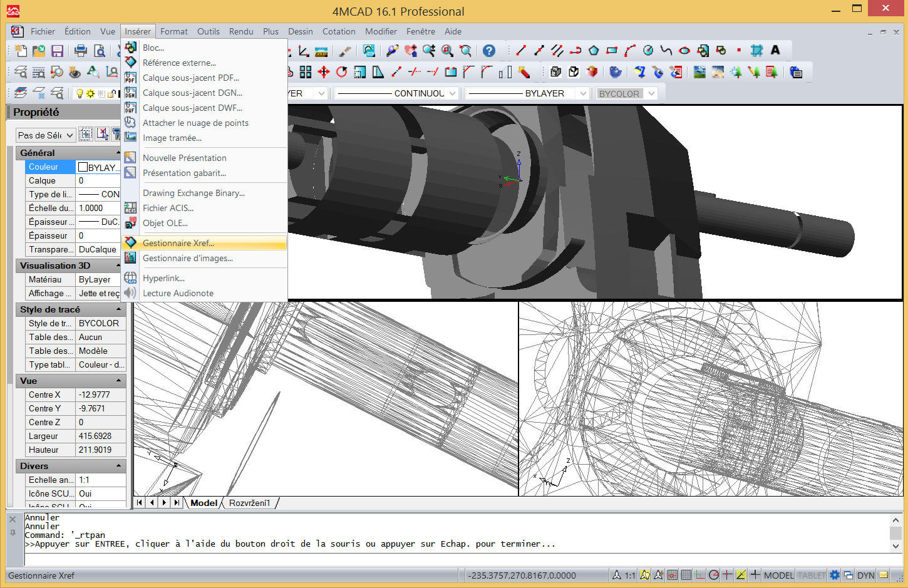The width and height of the screenshot is (908, 588).
Task: Open Help with the blue question mark icon
Action: [x=489, y=51]
